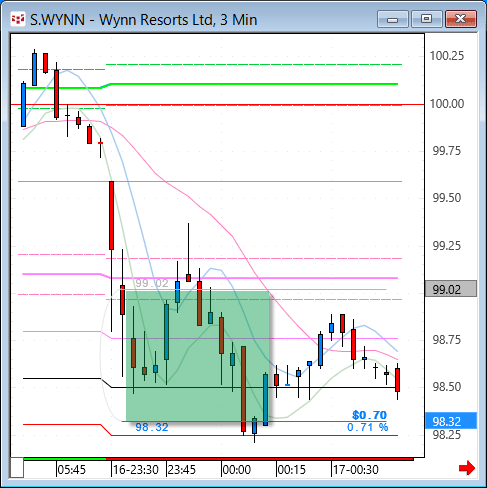Click the 23:45 time axis label

tap(182, 470)
